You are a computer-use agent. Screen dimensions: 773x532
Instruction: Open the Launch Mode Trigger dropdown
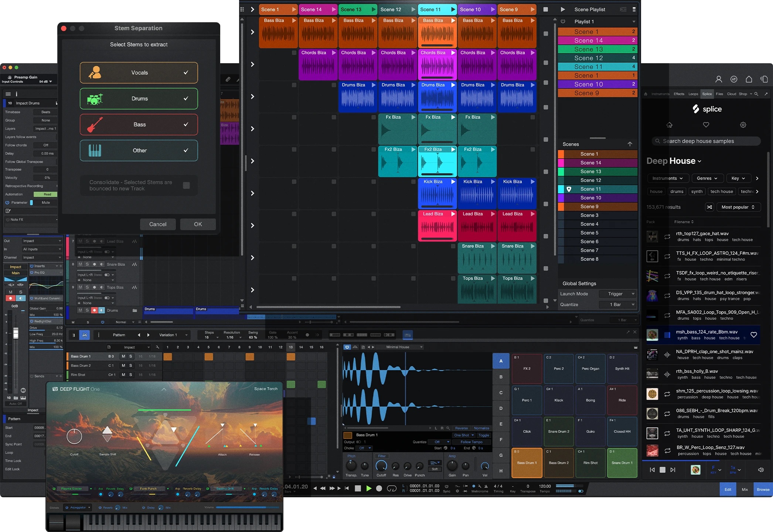(x=617, y=294)
